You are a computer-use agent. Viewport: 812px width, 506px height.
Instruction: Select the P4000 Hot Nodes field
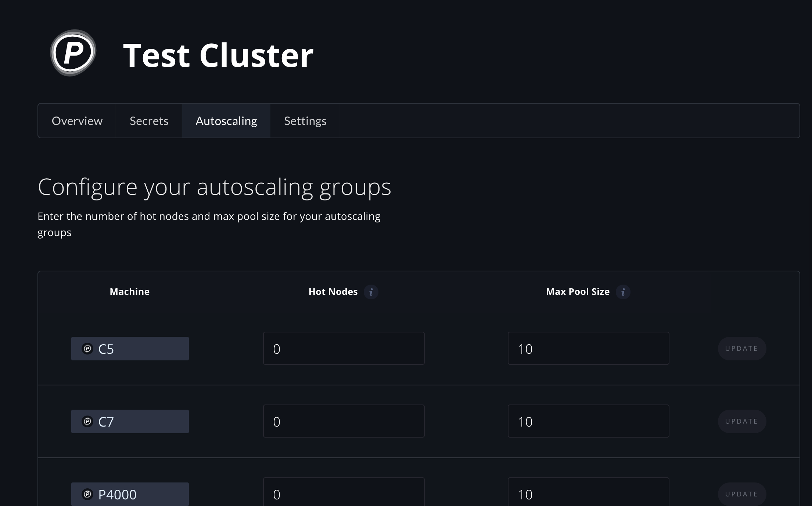pyautogui.click(x=344, y=492)
